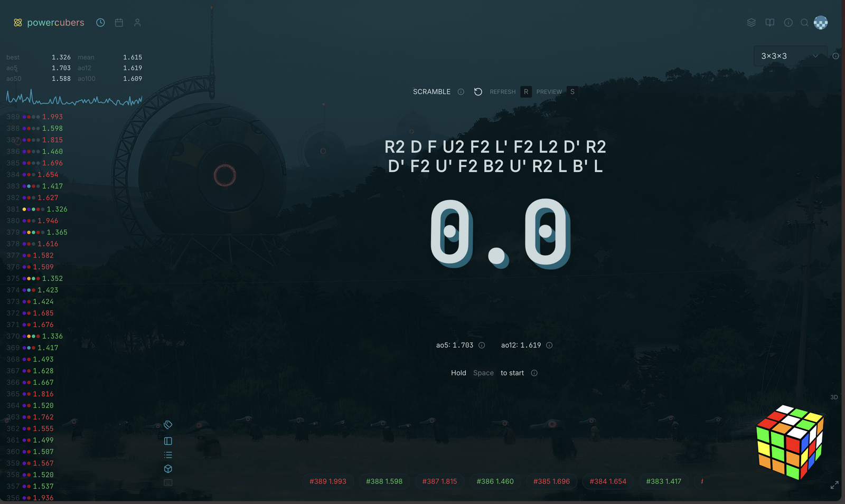Click the solve times trend graph
Screen dimensions: 845x504
[x=74, y=98]
